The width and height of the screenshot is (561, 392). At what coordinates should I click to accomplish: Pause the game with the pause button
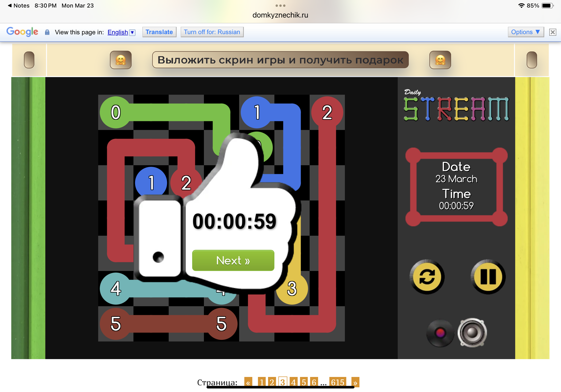[488, 277]
